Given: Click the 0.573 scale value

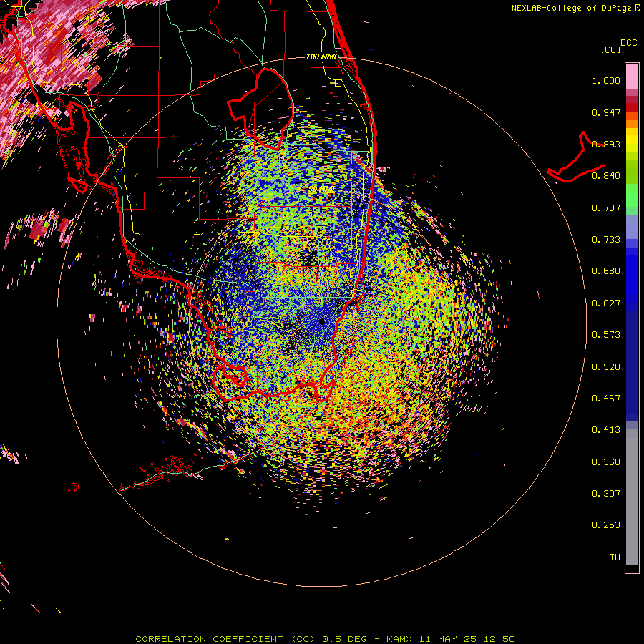Looking at the screenshot, I should click(x=606, y=335).
